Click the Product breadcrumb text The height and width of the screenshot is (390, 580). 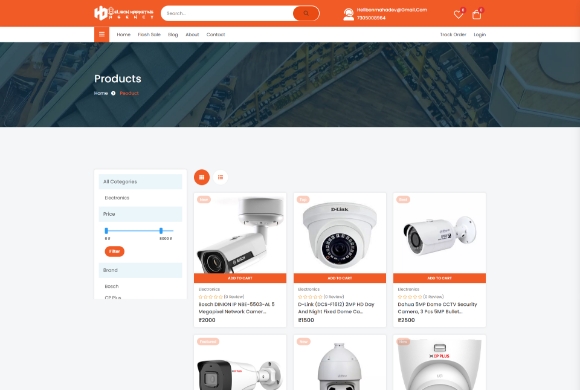pos(129,93)
